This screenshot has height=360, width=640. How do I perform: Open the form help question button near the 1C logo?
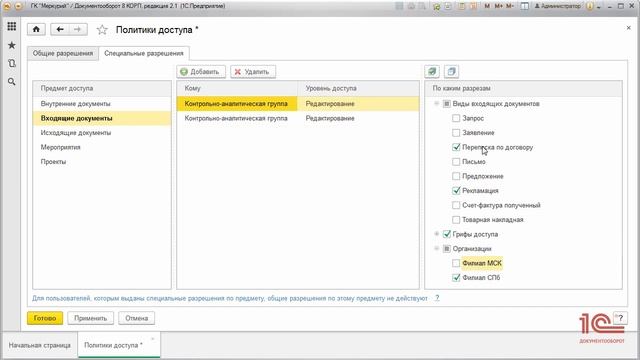[620, 318]
